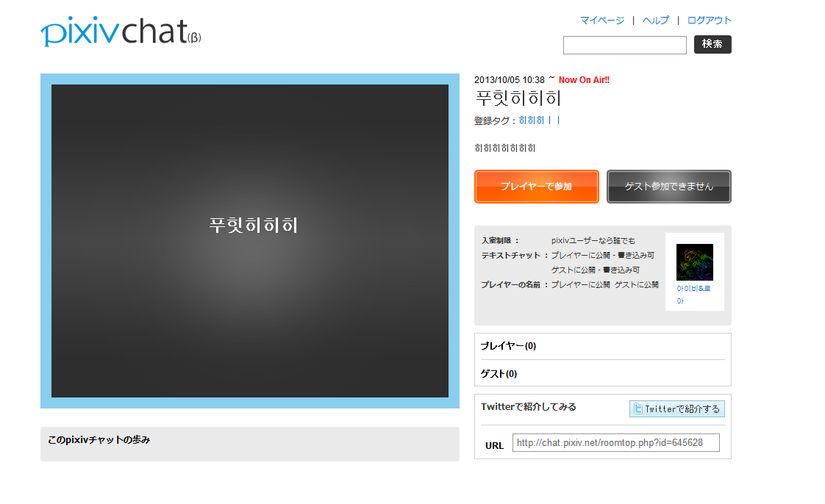Open the マイページ link

click(x=601, y=21)
